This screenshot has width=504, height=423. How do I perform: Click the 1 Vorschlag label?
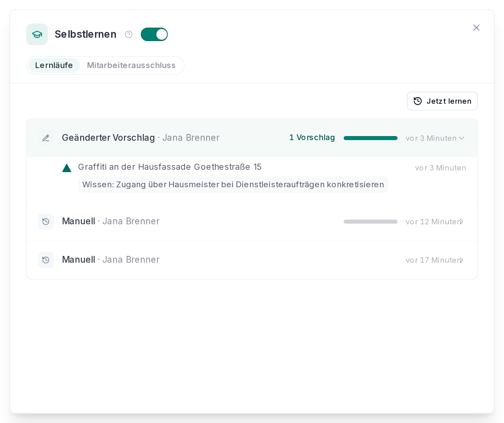pos(312,137)
